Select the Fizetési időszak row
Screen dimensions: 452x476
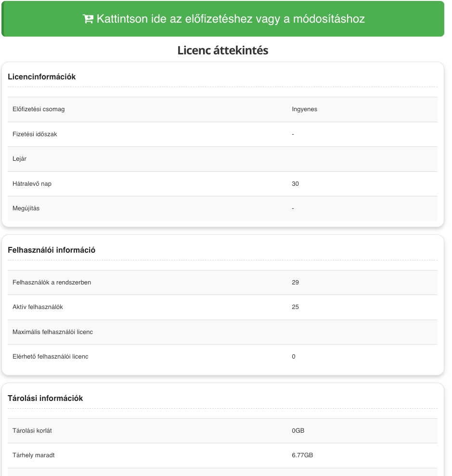[222, 134]
